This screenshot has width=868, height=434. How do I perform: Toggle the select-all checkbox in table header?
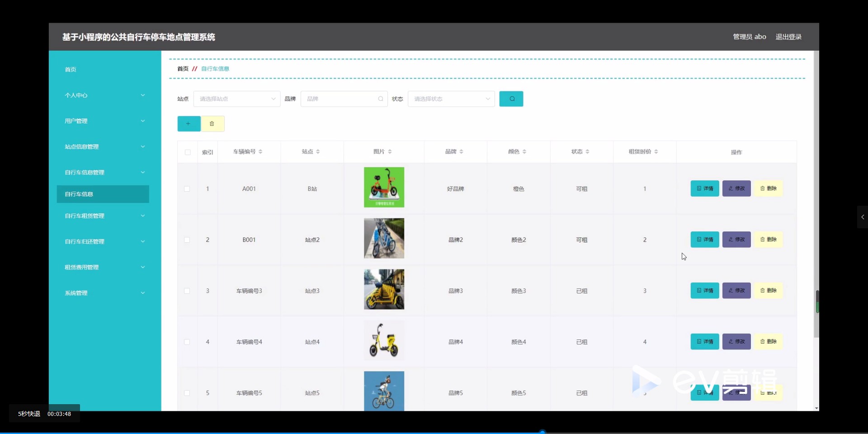coord(187,152)
